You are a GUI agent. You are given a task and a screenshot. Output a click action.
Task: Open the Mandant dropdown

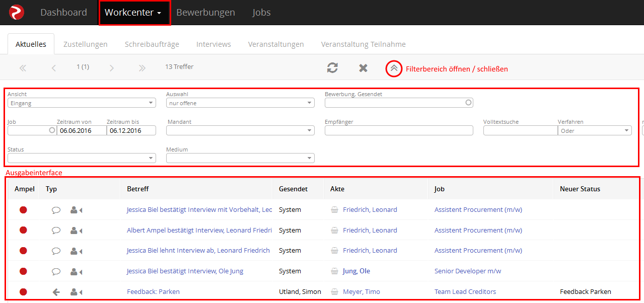click(240, 130)
